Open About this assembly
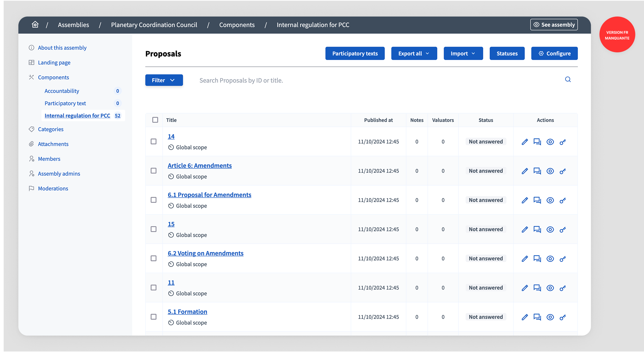The height and width of the screenshot is (356, 644). [62, 48]
